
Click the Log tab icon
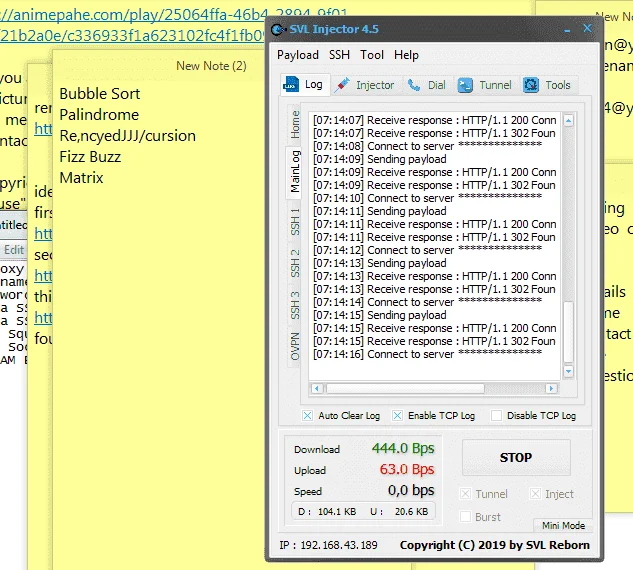tap(291, 84)
